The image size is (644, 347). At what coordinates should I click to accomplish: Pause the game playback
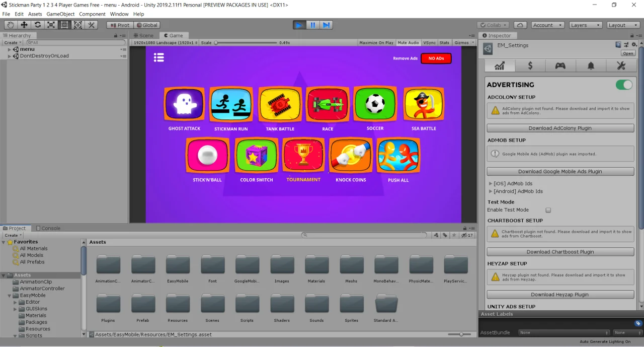point(313,25)
